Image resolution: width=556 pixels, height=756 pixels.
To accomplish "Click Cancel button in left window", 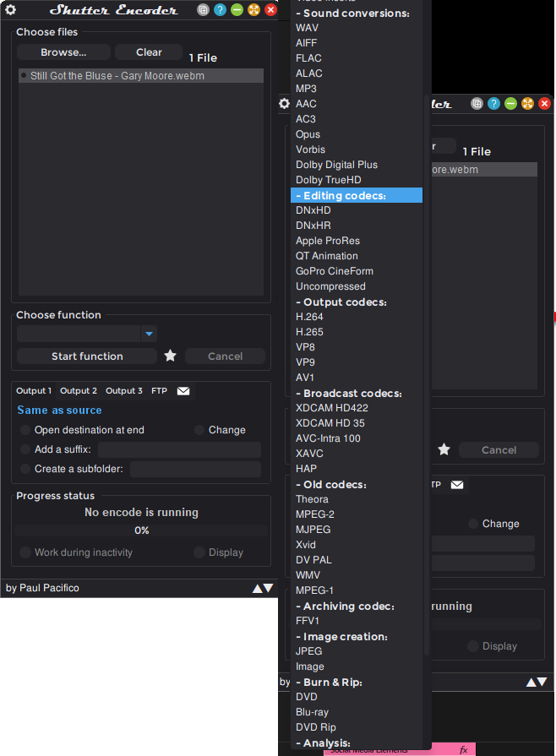I will (226, 356).
